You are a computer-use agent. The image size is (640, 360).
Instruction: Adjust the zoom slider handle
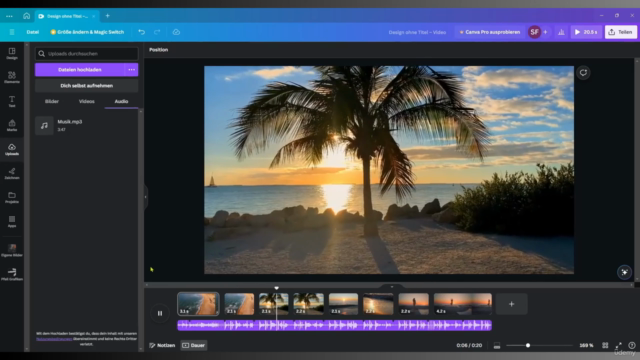click(528, 345)
